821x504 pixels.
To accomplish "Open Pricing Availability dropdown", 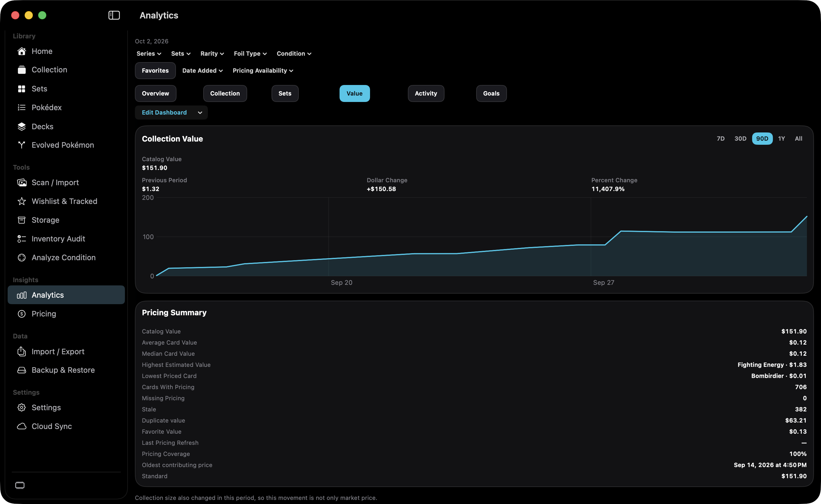I will (x=263, y=71).
